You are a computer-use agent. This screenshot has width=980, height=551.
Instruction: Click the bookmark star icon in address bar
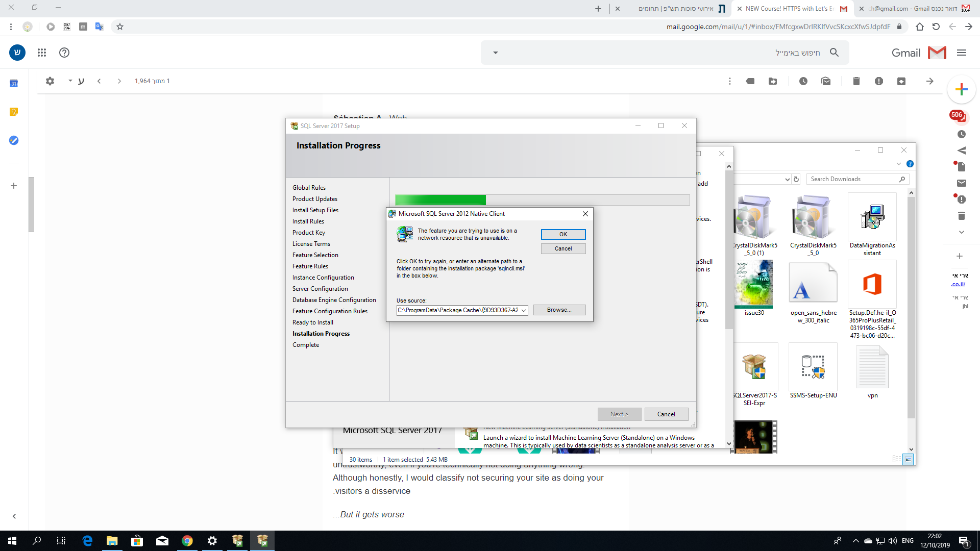tap(120, 27)
